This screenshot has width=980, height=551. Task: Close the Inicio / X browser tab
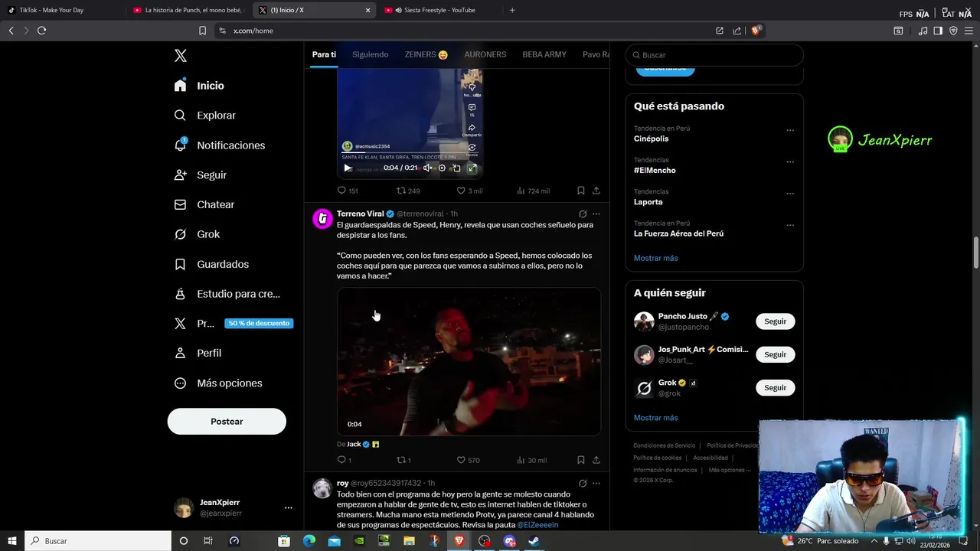click(367, 10)
